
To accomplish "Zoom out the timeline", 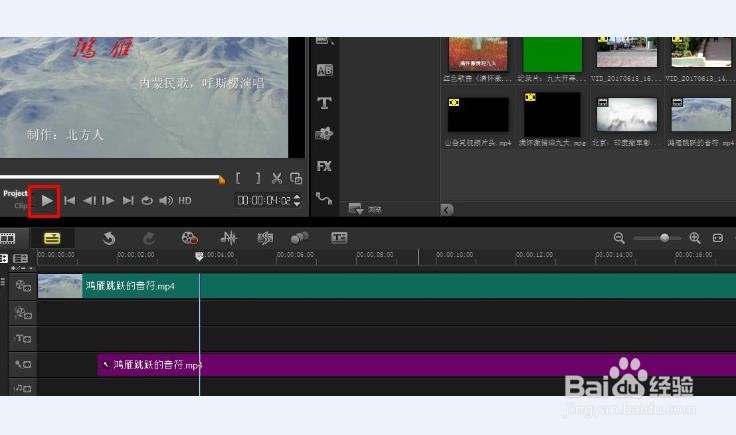I will point(619,238).
